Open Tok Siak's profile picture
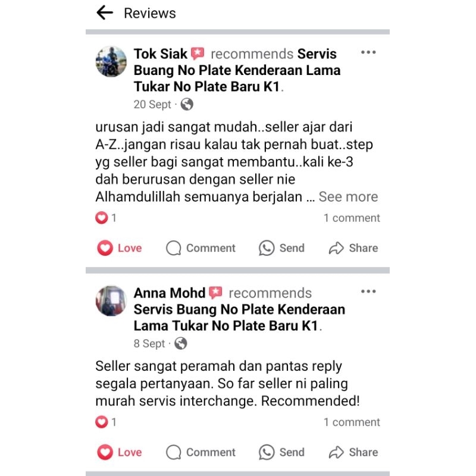This screenshot has height=476, width=476. point(111,62)
